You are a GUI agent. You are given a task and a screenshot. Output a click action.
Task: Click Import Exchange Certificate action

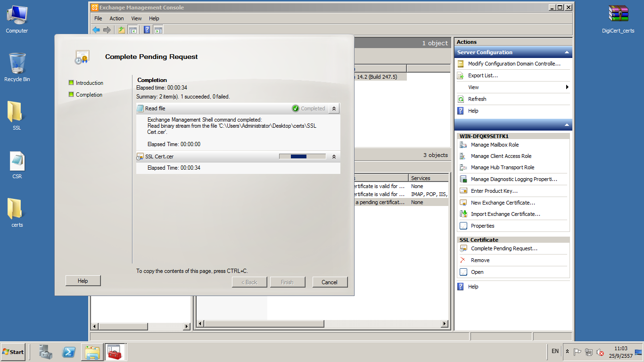pyautogui.click(x=505, y=214)
